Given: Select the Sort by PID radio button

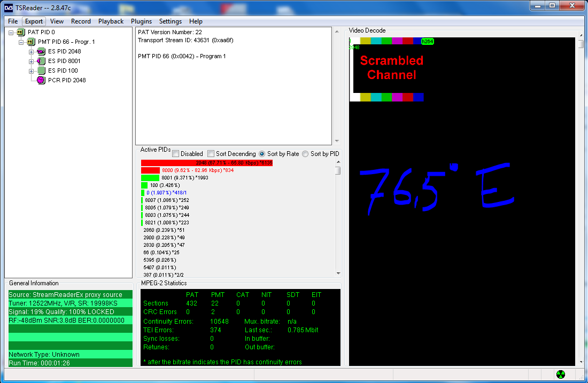Looking at the screenshot, I should coord(305,154).
